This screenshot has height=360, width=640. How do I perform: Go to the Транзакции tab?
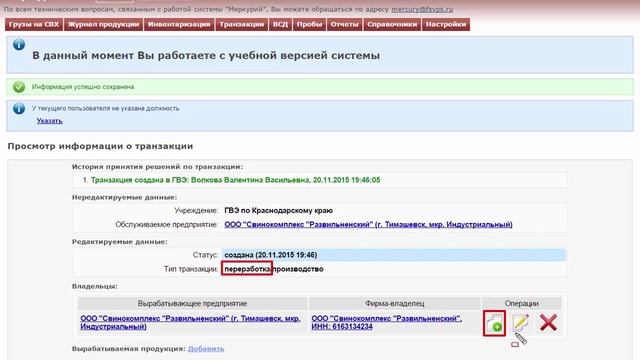[242, 24]
